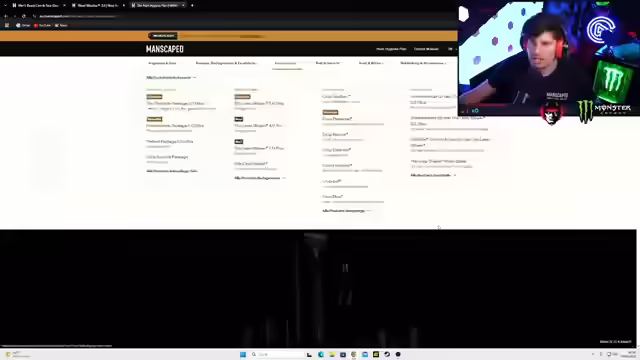Open the language dropdown in the site header

[x=452, y=49]
